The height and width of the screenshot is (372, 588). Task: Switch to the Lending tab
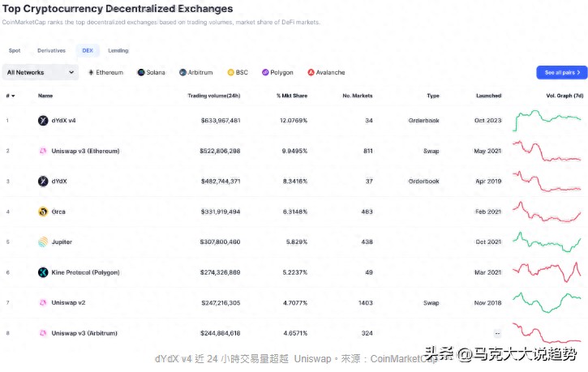[118, 50]
